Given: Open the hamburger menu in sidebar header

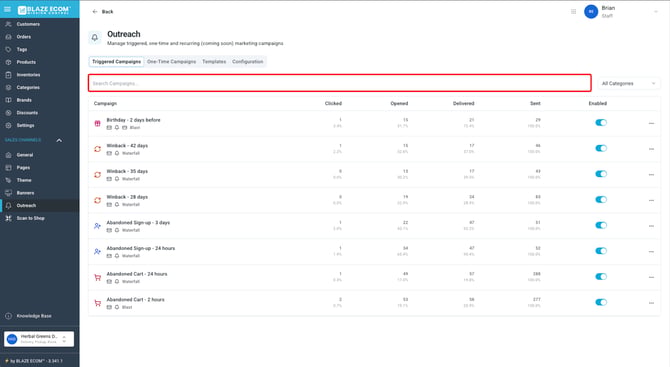Looking at the screenshot, I should click(x=7, y=9).
